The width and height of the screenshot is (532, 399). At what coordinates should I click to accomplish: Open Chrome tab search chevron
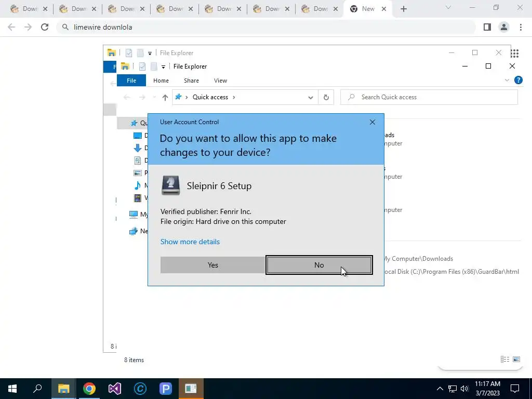coord(448,7)
